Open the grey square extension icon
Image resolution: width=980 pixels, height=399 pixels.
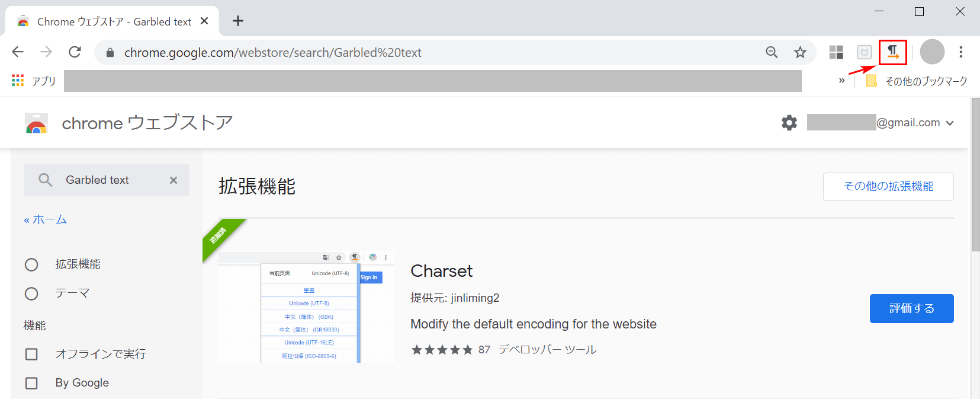[x=865, y=52]
